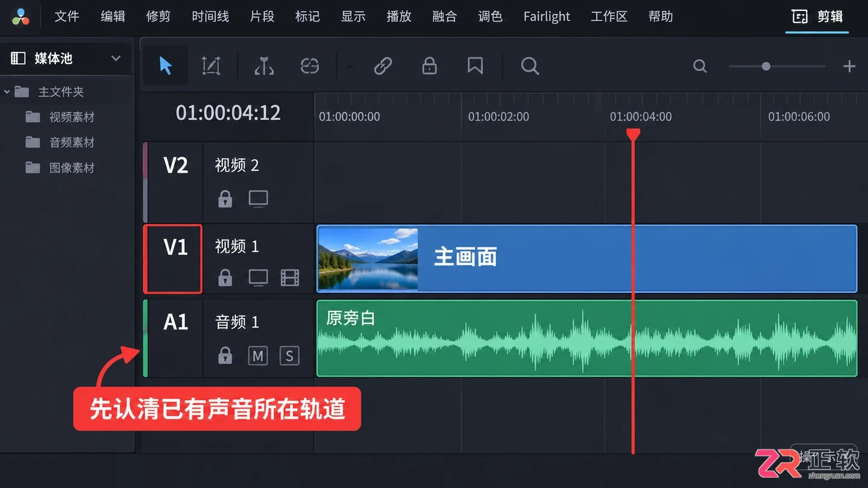Screen dimensions: 868x488
Task: Click the ruler at 01:00:06:00
Action: (799, 117)
